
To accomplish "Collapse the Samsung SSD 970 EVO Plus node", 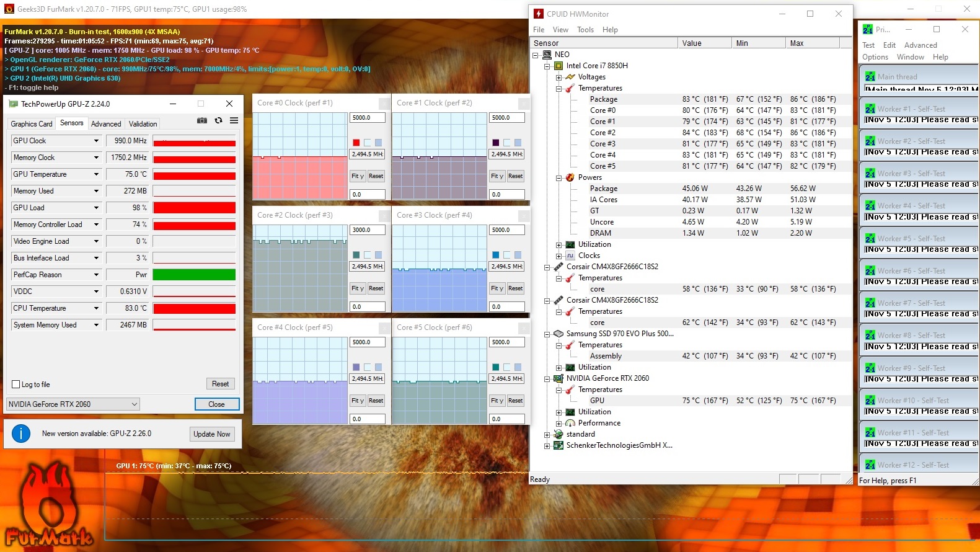I will pyautogui.click(x=547, y=334).
